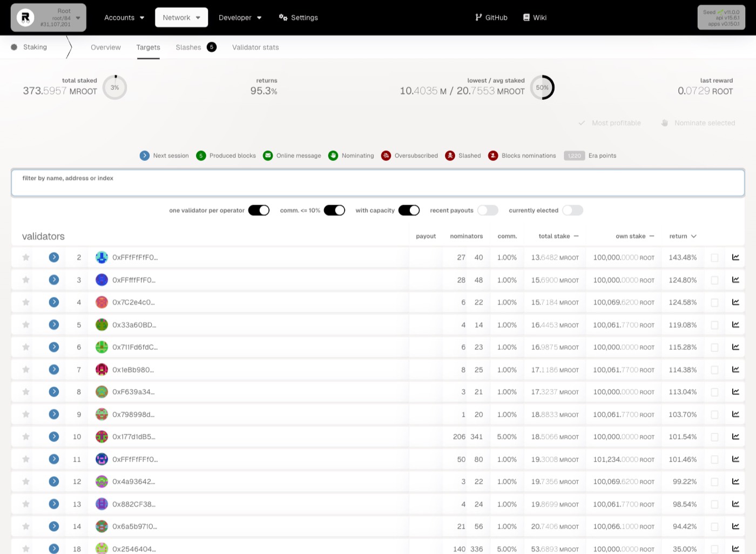Open GitHub link with branch icon
The height and width of the screenshot is (554, 756).
pos(491,18)
